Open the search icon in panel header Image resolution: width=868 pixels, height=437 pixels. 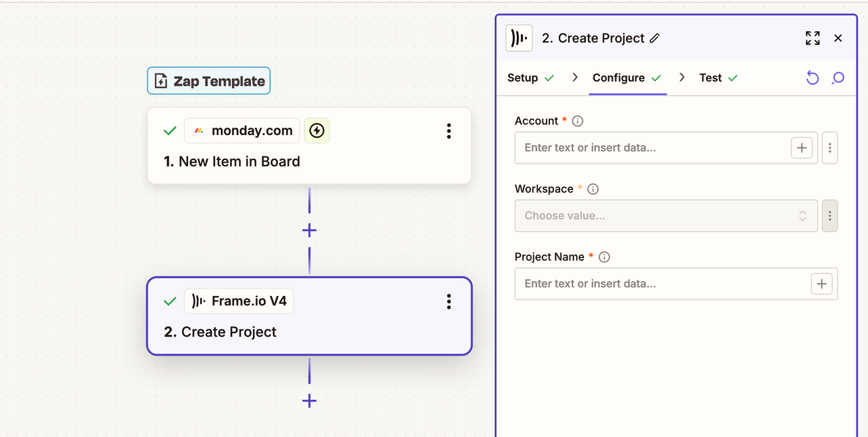(x=838, y=78)
